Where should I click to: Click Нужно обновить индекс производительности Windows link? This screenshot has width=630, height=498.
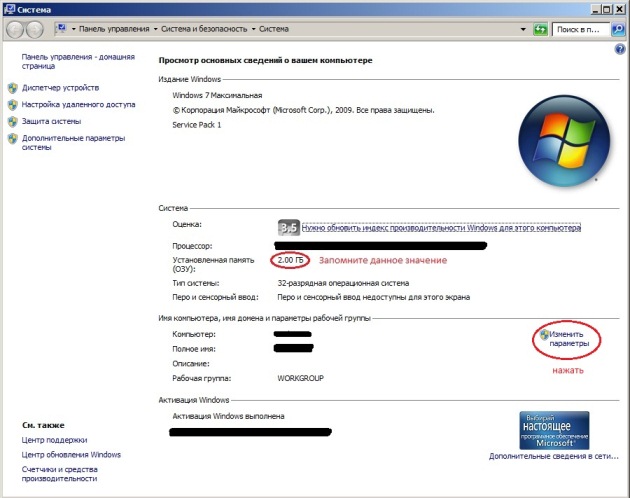[x=441, y=228]
